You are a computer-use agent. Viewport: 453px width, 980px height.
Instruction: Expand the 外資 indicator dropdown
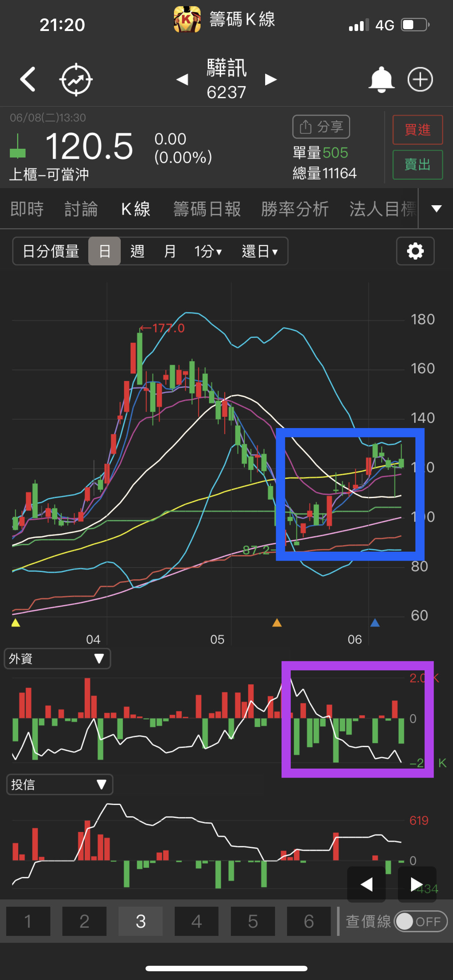click(58, 658)
